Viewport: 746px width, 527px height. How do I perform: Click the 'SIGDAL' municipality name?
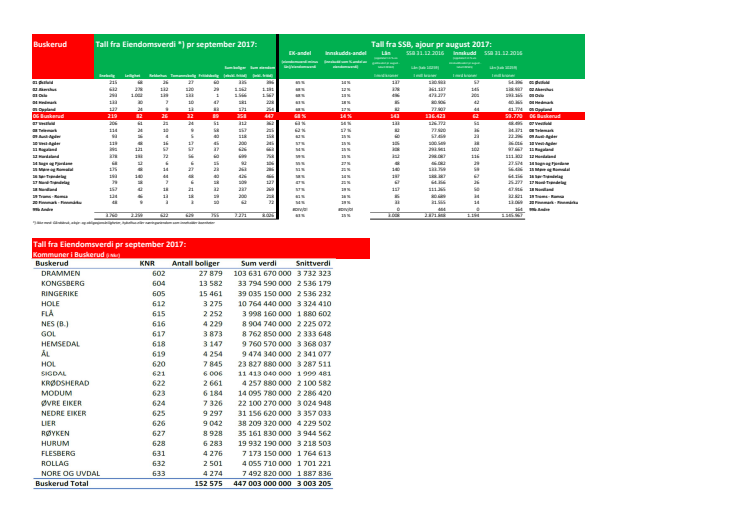point(54,374)
